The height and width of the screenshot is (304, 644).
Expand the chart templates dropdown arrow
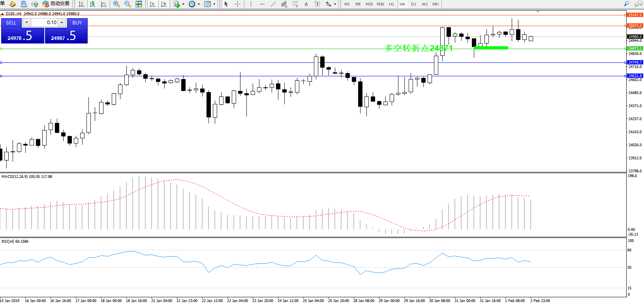pos(214,4)
